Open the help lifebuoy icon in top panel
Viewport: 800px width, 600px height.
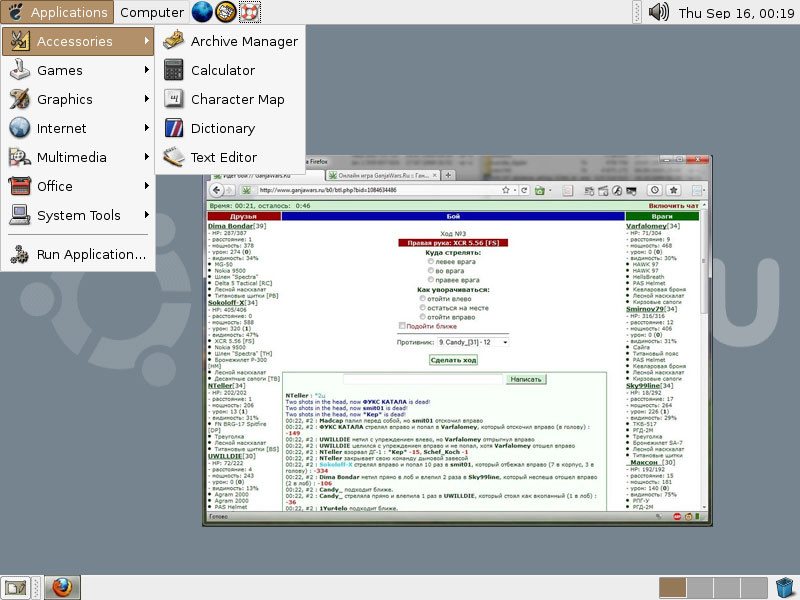(249, 12)
